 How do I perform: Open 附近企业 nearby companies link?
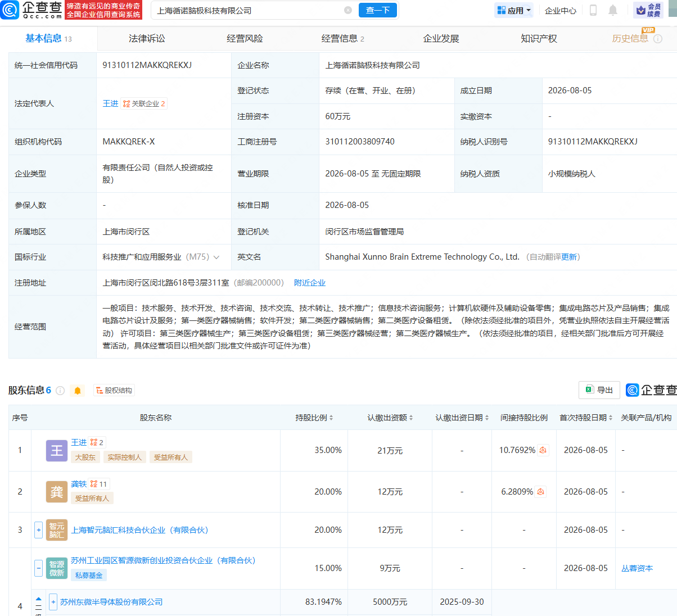pos(310,283)
